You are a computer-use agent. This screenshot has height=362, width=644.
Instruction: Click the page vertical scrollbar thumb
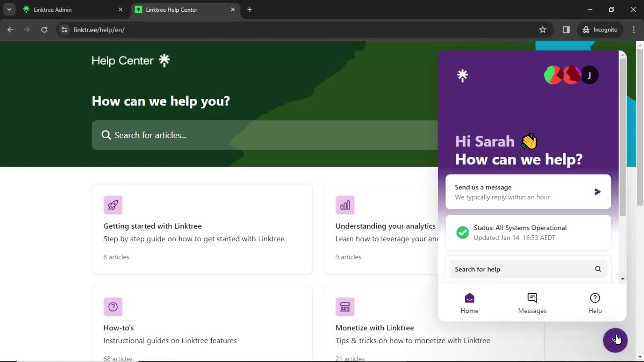point(640,127)
